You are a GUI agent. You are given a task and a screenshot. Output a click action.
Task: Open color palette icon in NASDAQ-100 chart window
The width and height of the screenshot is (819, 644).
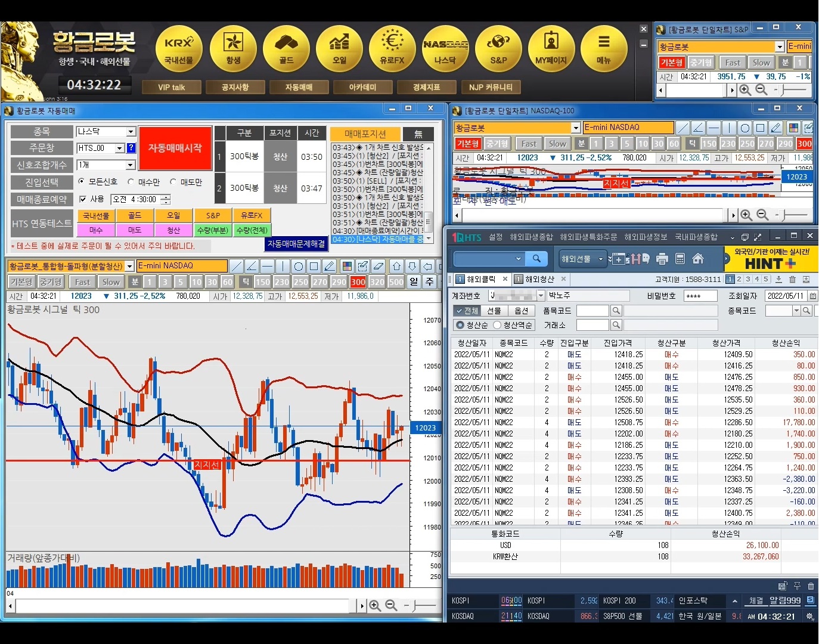pyautogui.click(x=793, y=128)
